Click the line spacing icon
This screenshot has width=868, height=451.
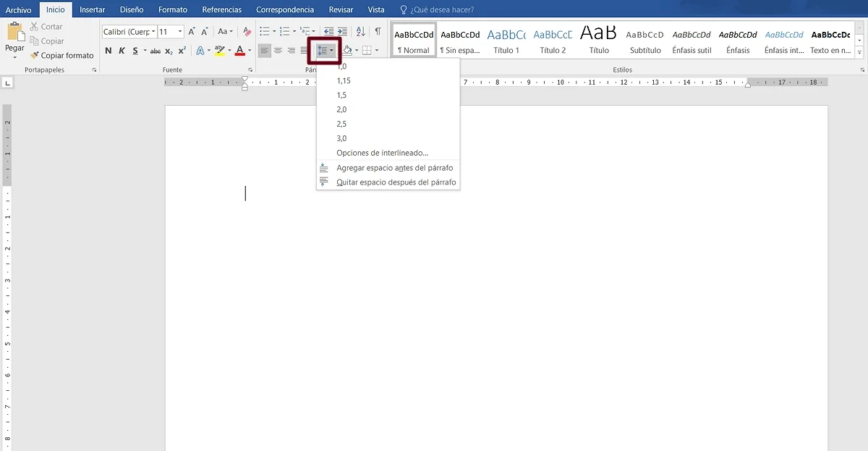(323, 51)
